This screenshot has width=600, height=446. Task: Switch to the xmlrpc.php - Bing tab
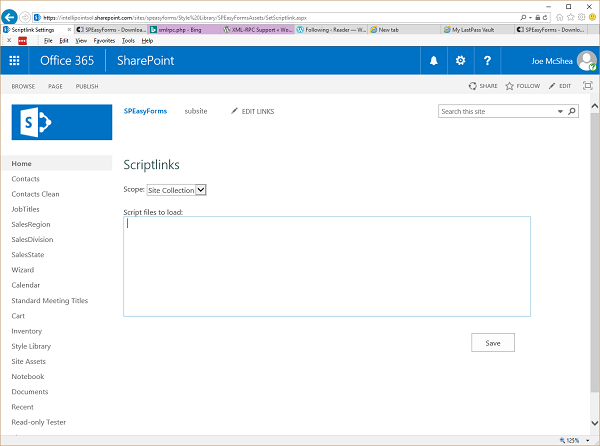(184, 29)
